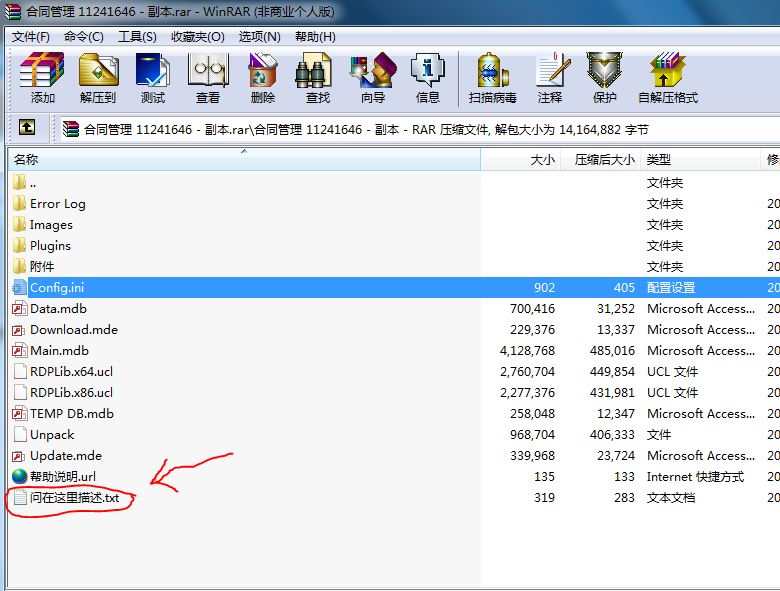Open the 查看 (View) toolbar tool
Screen dimensions: 780x591
pyautogui.click(x=208, y=70)
